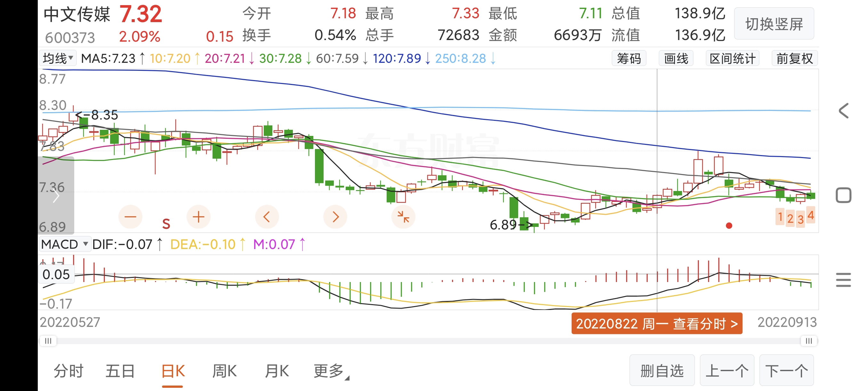Image resolution: width=868 pixels, height=391 pixels.
Task: Tap Android menu hamburger icon
Action: pyautogui.click(x=843, y=280)
